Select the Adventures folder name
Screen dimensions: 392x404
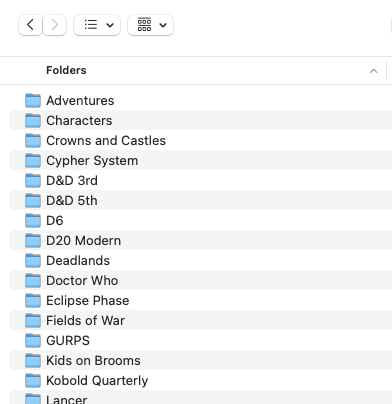80,101
